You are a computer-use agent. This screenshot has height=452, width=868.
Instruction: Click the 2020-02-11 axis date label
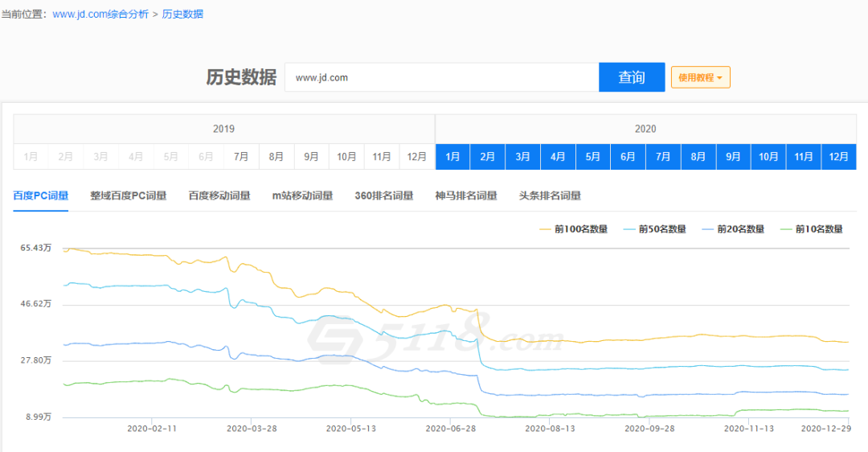[x=152, y=429]
